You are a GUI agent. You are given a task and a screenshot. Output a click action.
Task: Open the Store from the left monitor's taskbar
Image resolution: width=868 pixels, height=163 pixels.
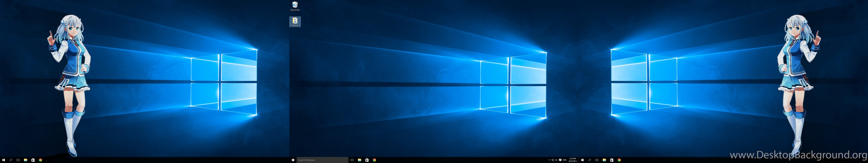pyautogui.click(x=33, y=160)
